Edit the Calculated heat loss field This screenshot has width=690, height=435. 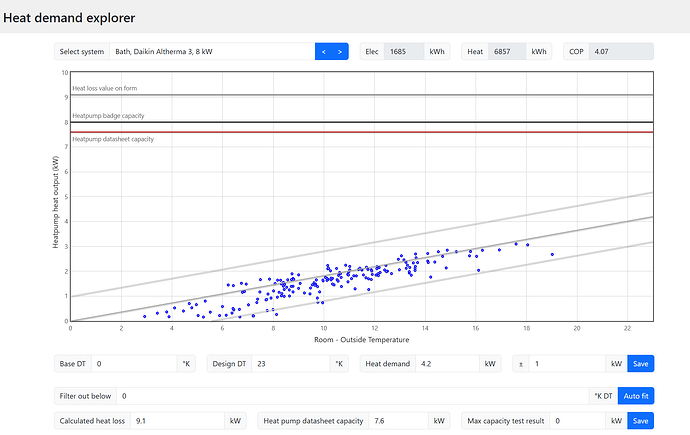177,422
